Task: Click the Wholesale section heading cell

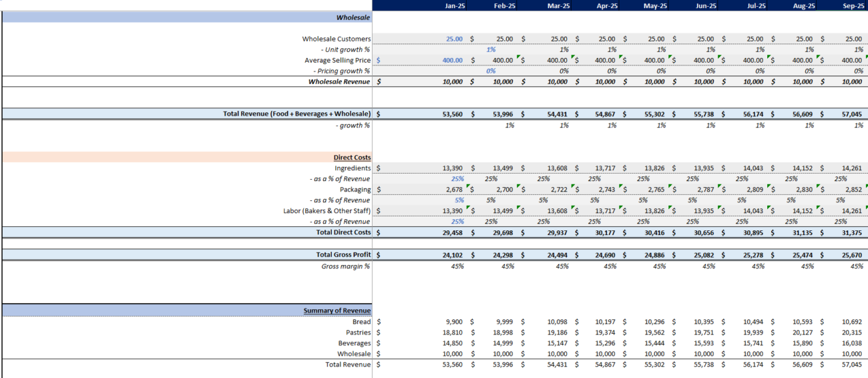Action: pyautogui.click(x=187, y=17)
